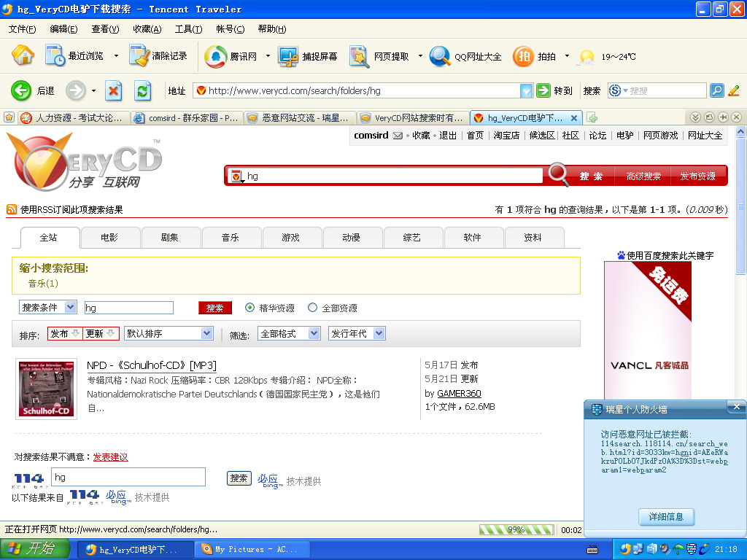Click publish resource in red bar
The height and width of the screenshot is (560, 747).
[x=698, y=176]
